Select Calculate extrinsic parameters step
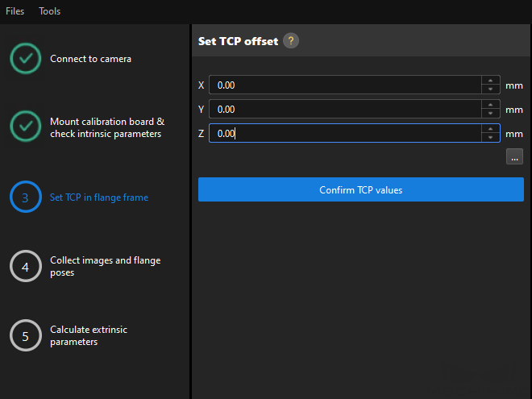 [89, 335]
